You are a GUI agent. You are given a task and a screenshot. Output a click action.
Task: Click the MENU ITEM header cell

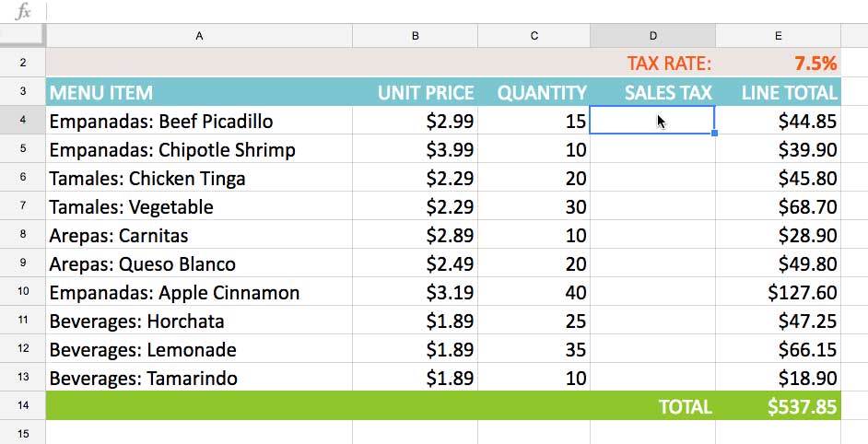[x=199, y=92]
